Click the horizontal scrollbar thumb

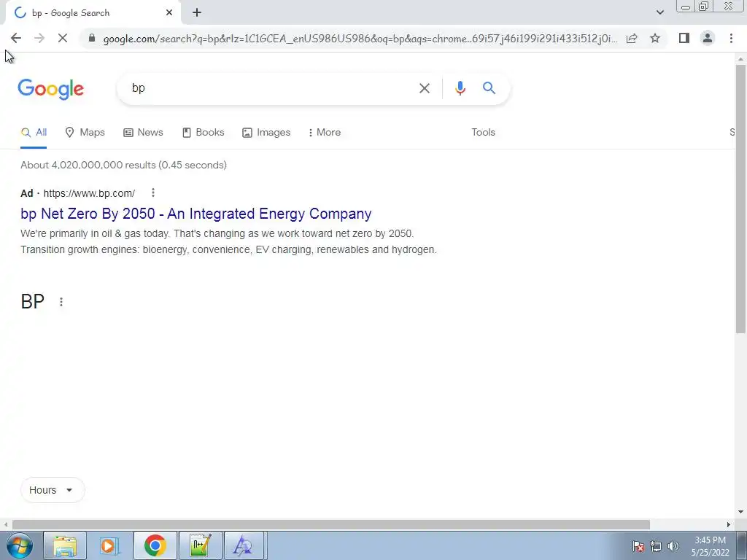pos(331,524)
